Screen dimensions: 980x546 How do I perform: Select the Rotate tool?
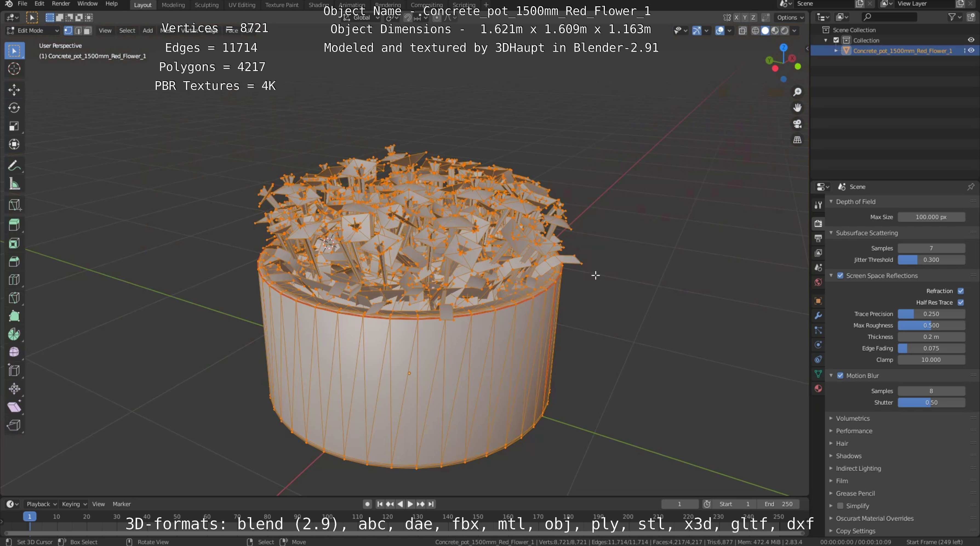[x=14, y=108]
